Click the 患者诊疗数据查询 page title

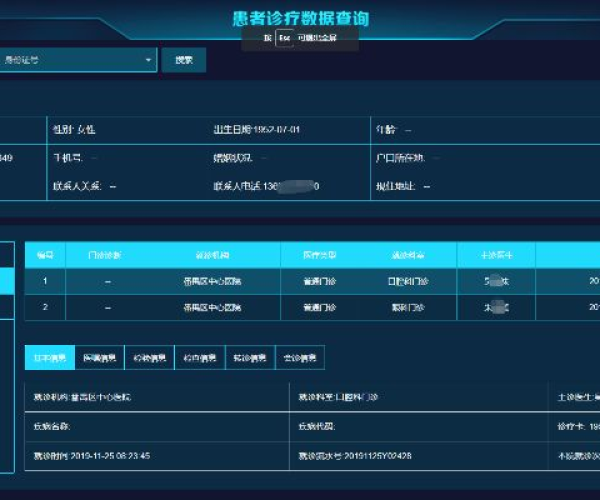(x=301, y=18)
